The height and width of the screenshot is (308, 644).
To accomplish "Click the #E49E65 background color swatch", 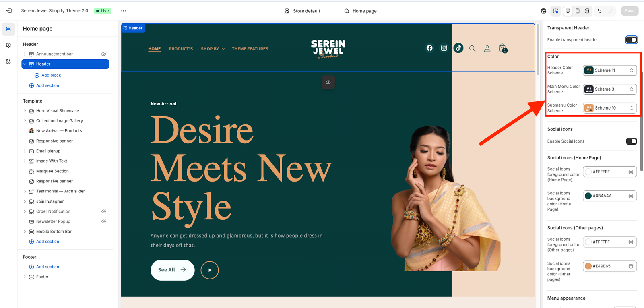I will click(x=588, y=266).
